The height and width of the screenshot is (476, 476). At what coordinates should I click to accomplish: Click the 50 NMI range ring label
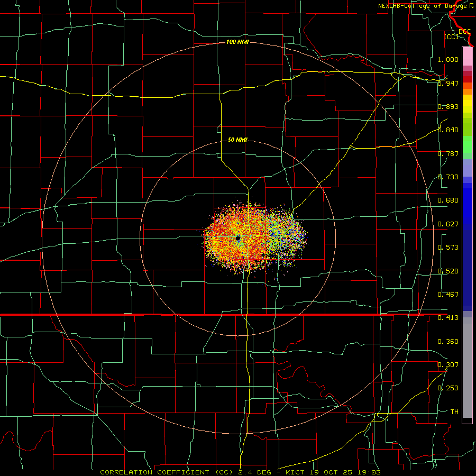pos(237,140)
